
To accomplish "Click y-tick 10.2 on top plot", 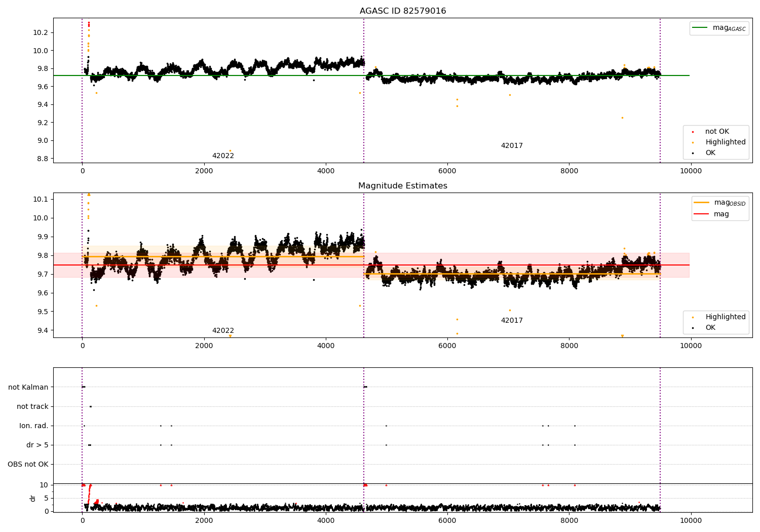I will (x=42, y=33).
